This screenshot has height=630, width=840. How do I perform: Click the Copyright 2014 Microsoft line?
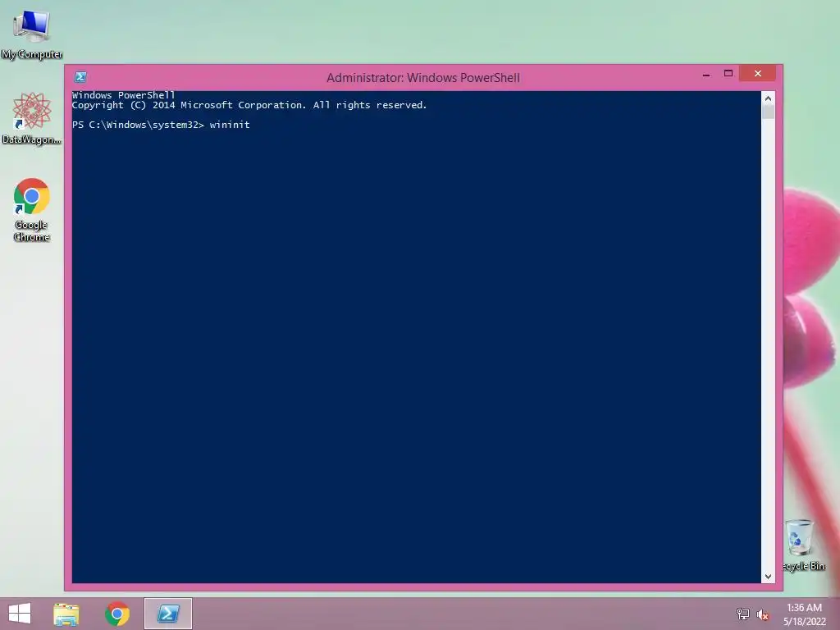point(249,105)
